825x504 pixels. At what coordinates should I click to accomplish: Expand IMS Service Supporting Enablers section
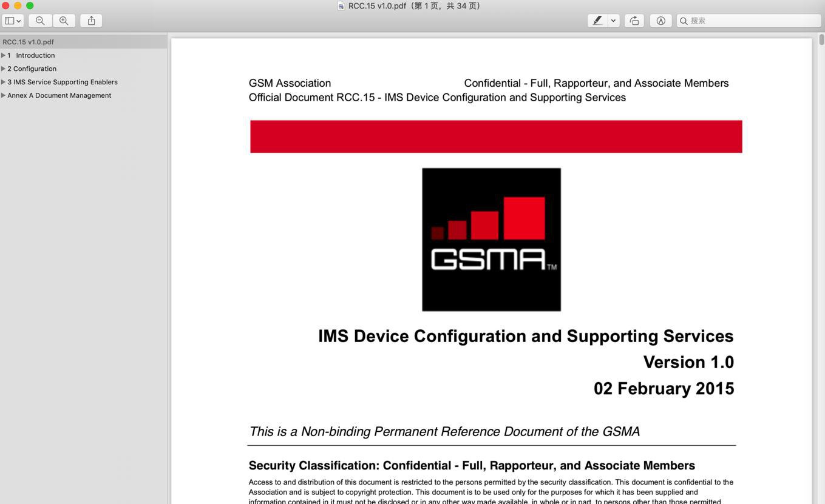[x=3, y=82]
